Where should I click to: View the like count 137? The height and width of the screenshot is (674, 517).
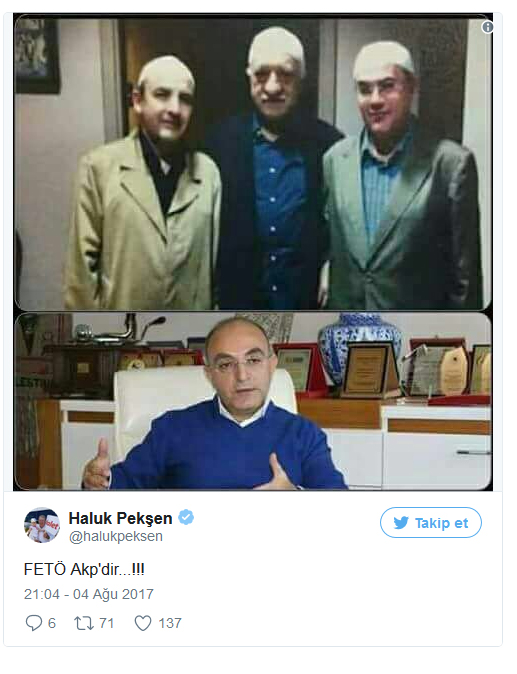170,623
